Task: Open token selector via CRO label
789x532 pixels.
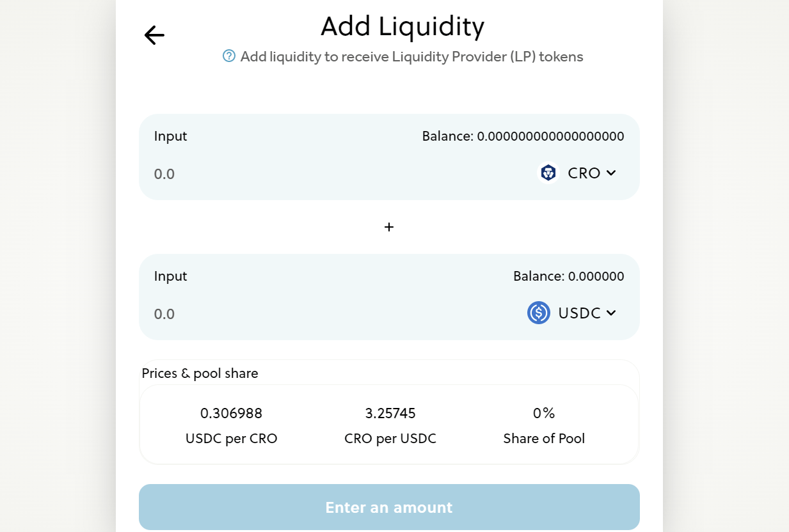Action: [x=584, y=173]
